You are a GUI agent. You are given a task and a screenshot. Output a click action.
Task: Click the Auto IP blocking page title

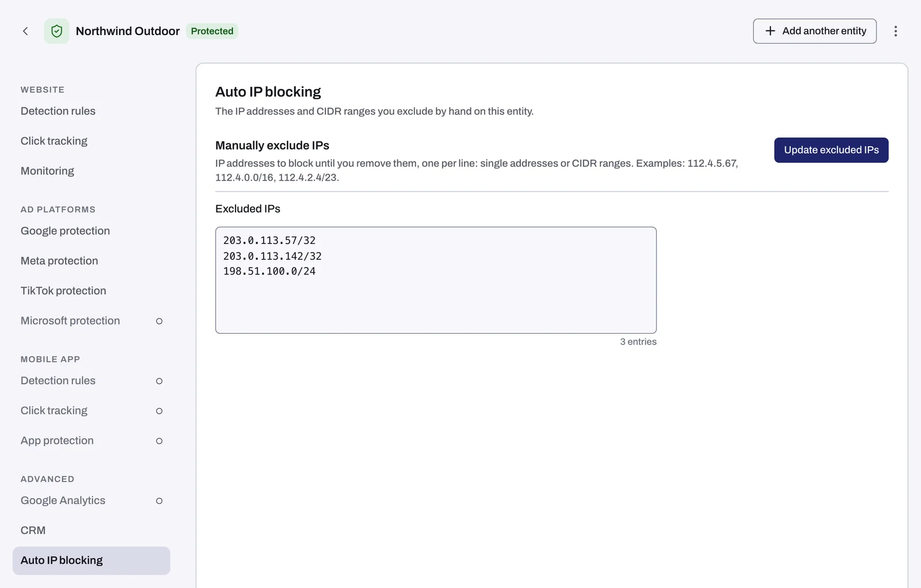click(x=268, y=92)
